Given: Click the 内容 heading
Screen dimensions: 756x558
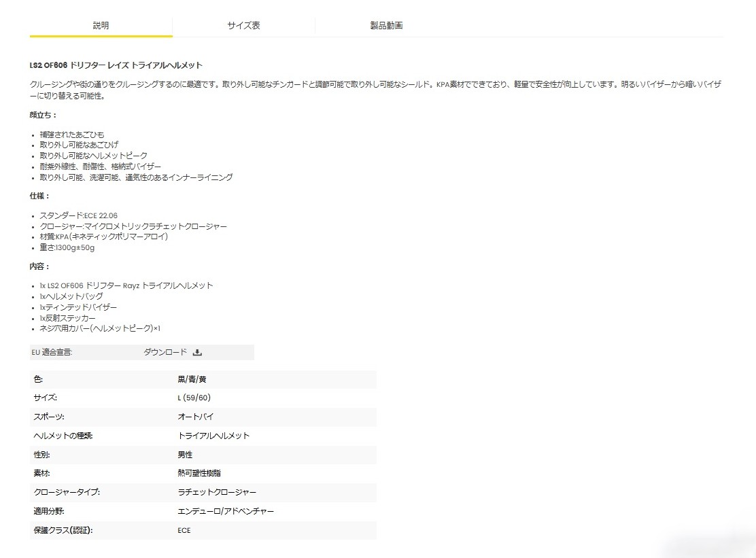Looking at the screenshot, I should click(39, 266).
